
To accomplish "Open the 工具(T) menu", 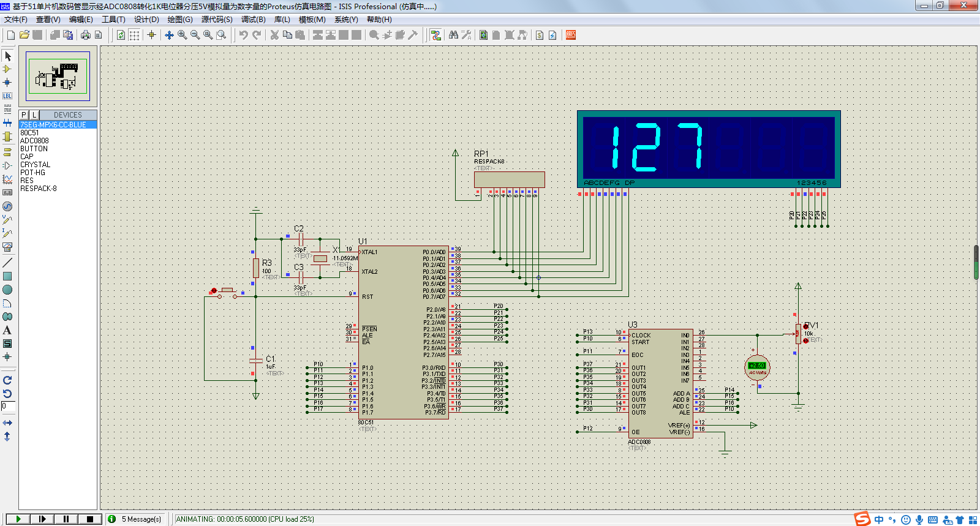I will tap(113, 20).
